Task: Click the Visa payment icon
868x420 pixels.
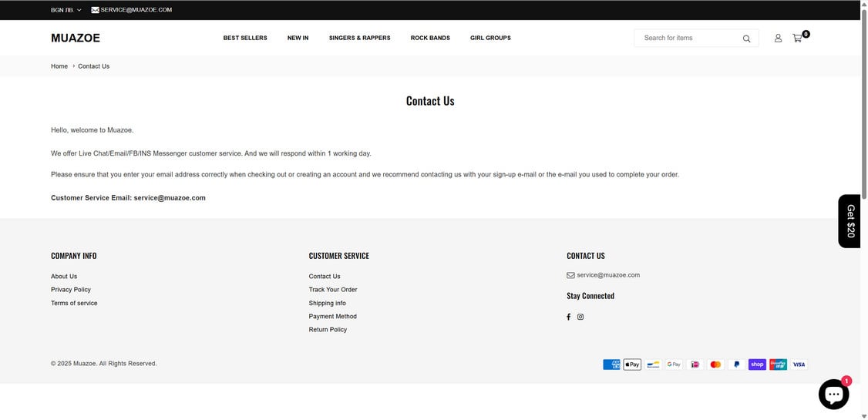Action: (x=799, y=365)
